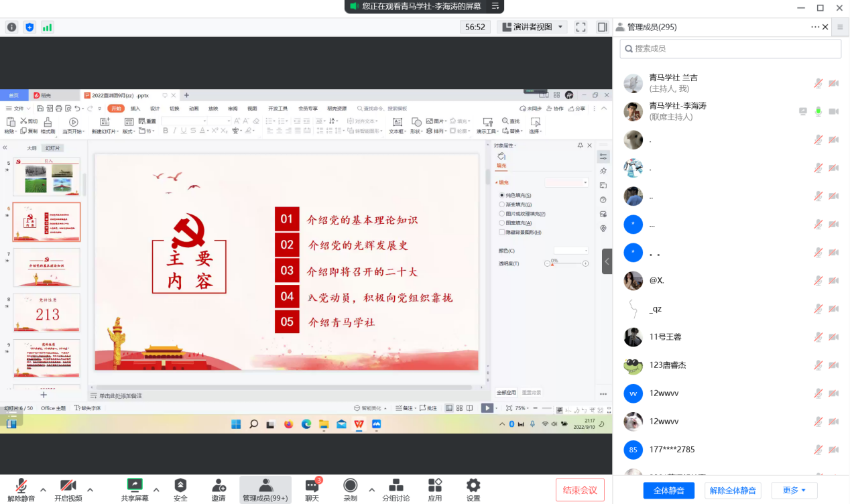Toggle Manage Members (管理成员) panel

tap(265, 486)
